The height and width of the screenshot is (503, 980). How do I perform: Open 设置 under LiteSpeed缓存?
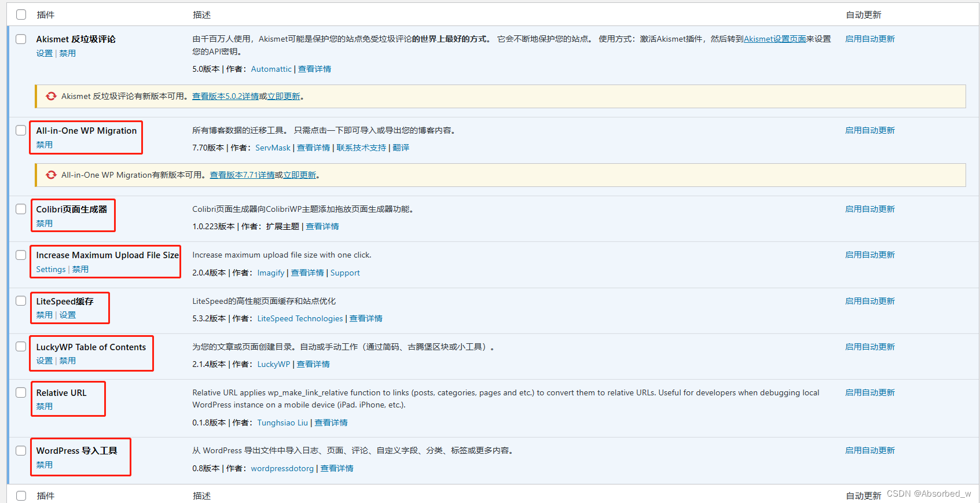point(68,315)
